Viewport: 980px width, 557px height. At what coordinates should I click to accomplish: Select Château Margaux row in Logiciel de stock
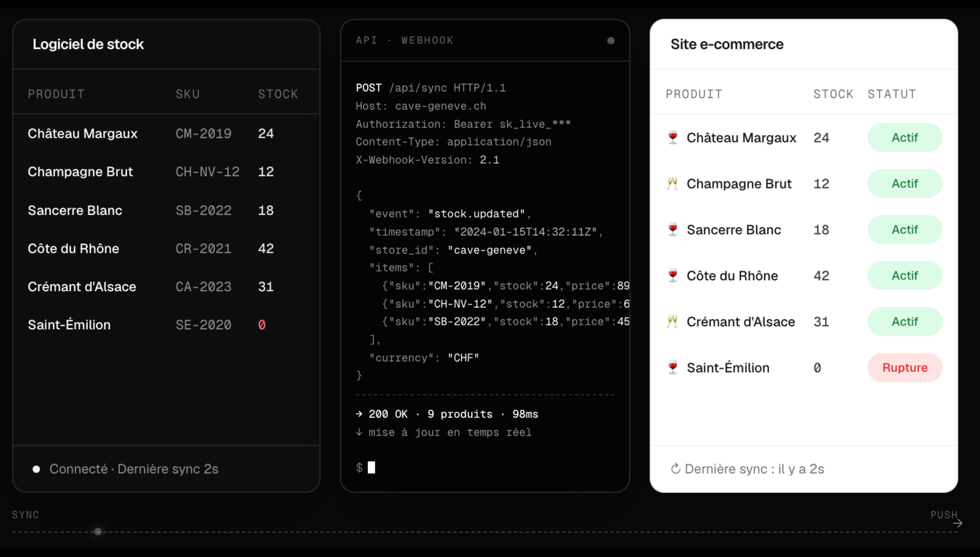pos(166,133)
